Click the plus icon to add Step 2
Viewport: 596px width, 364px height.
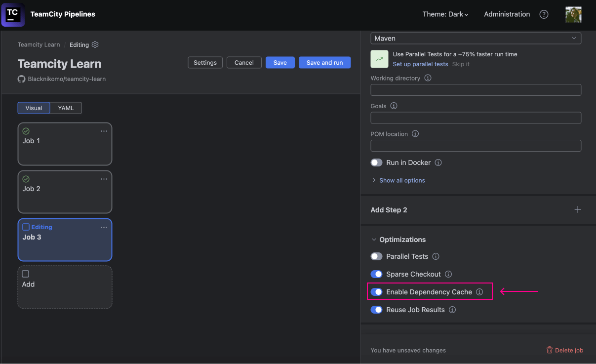(x=578, y=209)
